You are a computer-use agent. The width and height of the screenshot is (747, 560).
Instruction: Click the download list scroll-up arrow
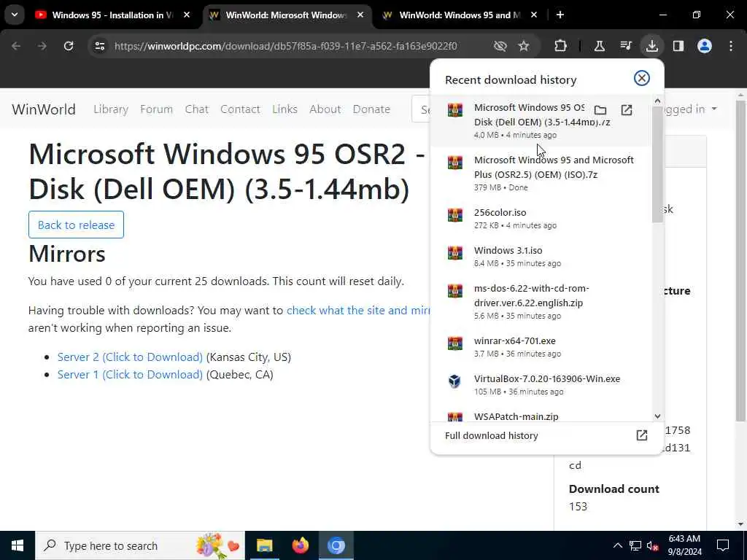pyautogui.click(x=657, y=101)
